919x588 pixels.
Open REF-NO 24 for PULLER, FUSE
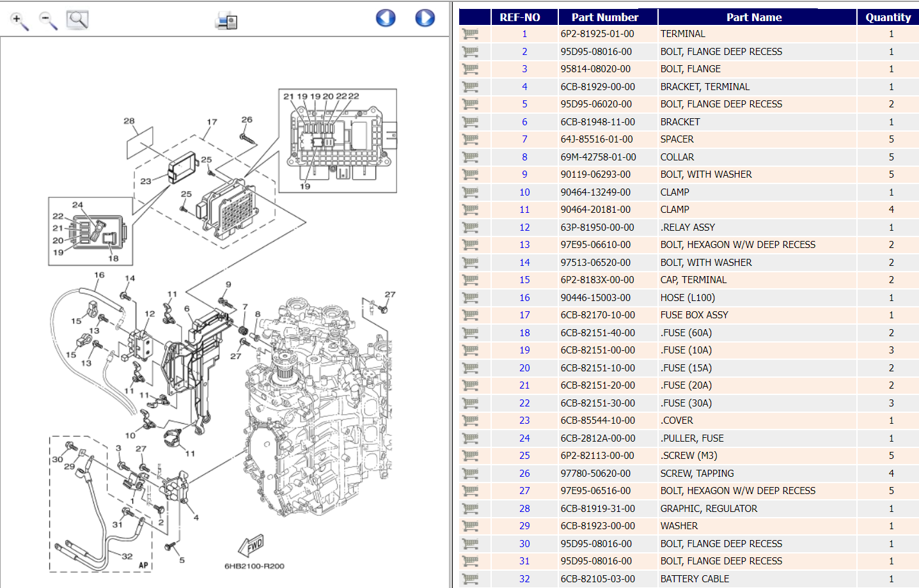coord(524,438)
